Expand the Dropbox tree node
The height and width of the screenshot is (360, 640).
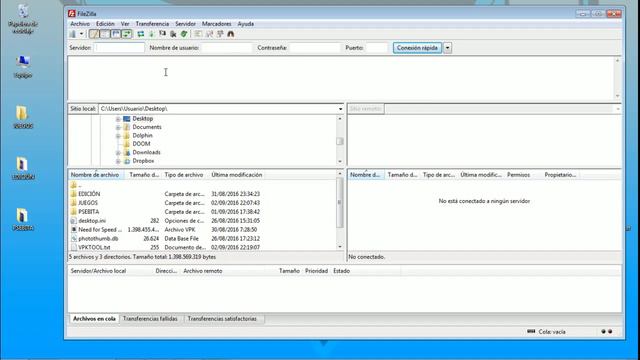pos(118,161)
